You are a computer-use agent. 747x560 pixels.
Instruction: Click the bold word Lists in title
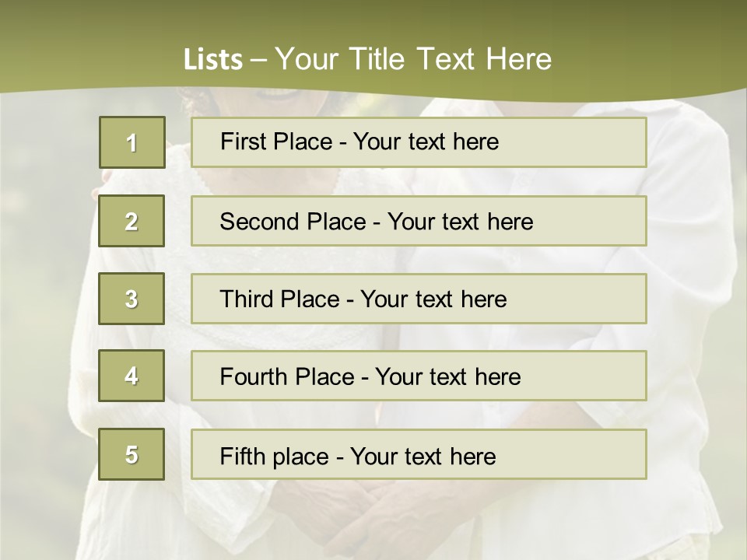[213, 60]
